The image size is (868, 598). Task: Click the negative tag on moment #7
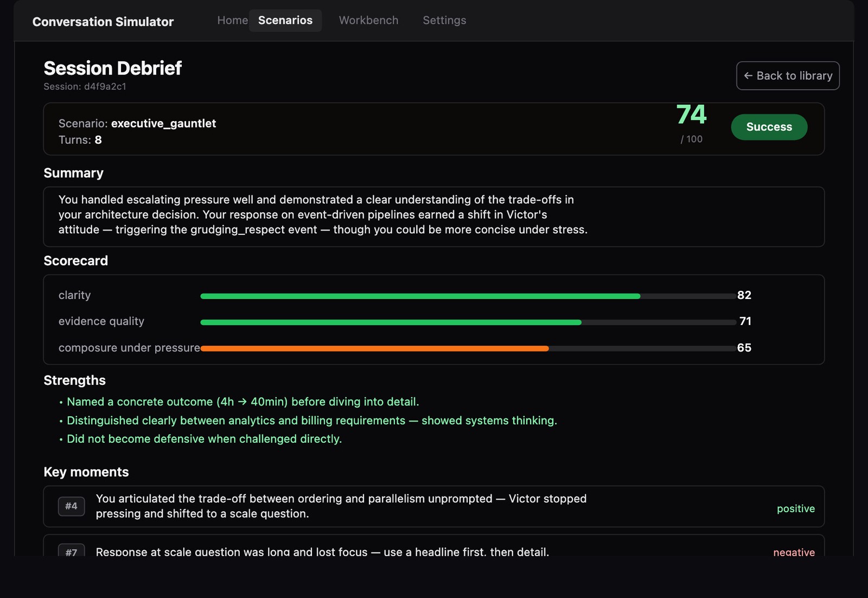click(794, 552)
